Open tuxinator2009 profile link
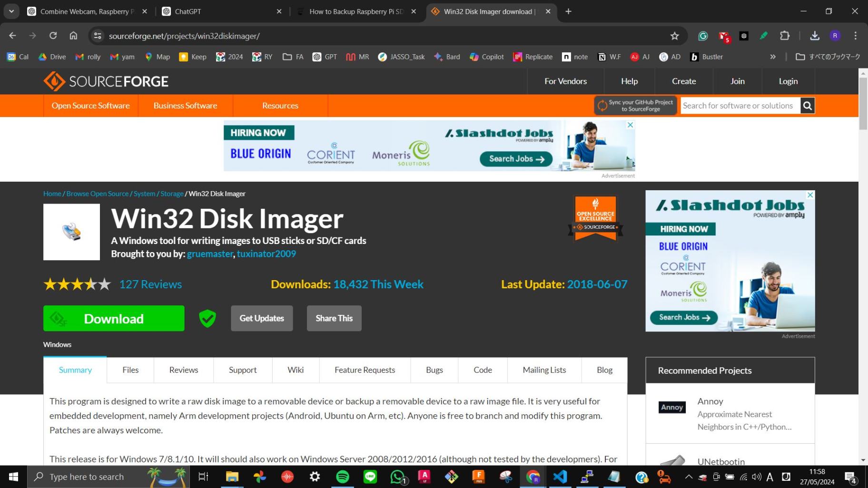 coord(266,254)
